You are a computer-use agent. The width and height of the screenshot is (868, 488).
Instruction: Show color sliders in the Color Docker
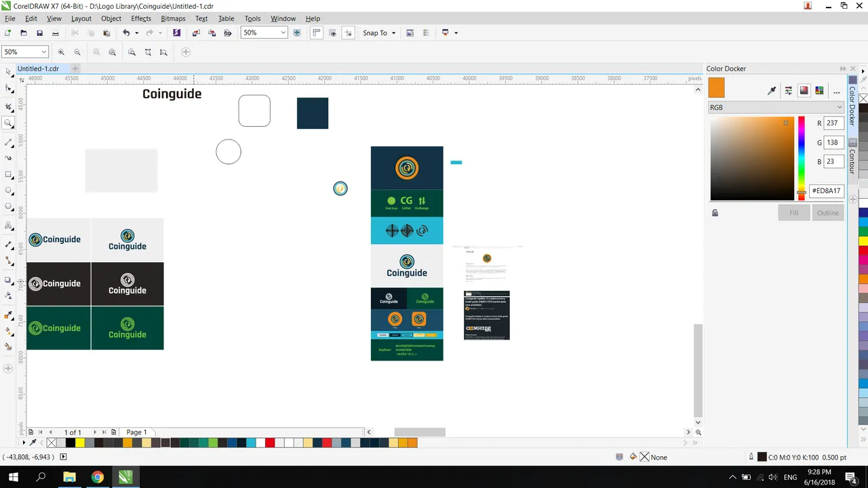click(788, 91)
